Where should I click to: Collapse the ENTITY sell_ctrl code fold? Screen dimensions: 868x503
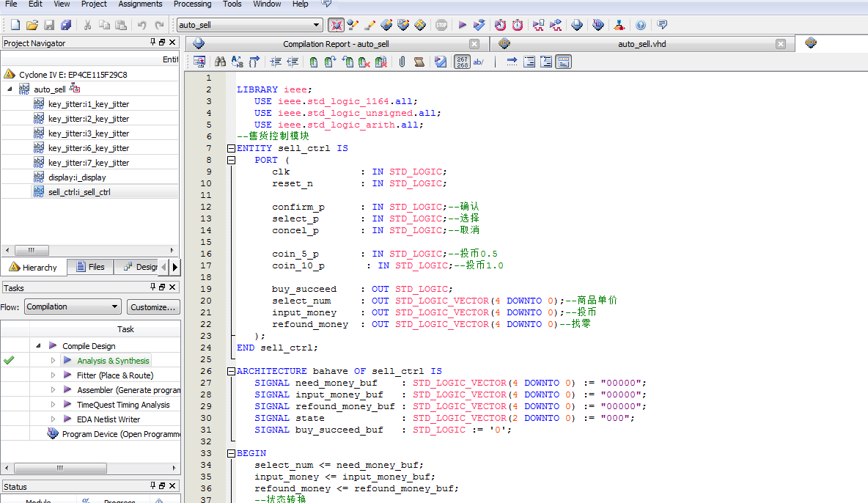point(231,148)
